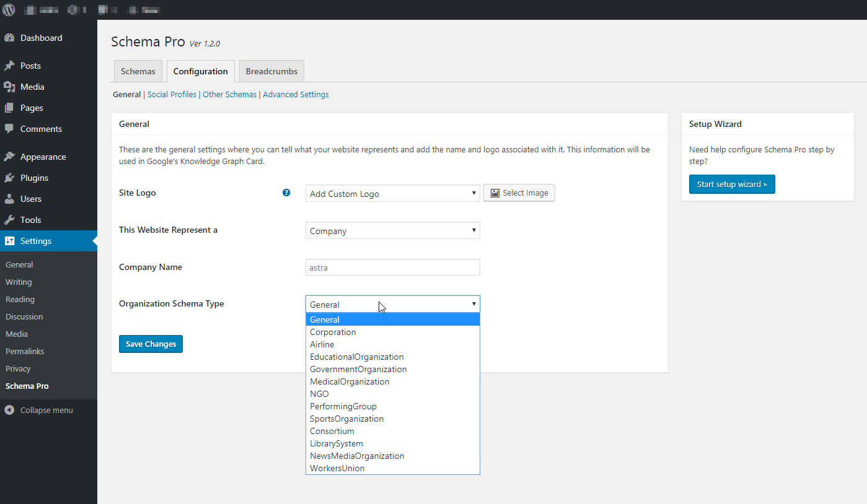This screenshot has width=867, height=504.
Task: Pick NewsMediaOrganization from the list
Action: coord(357,456)
